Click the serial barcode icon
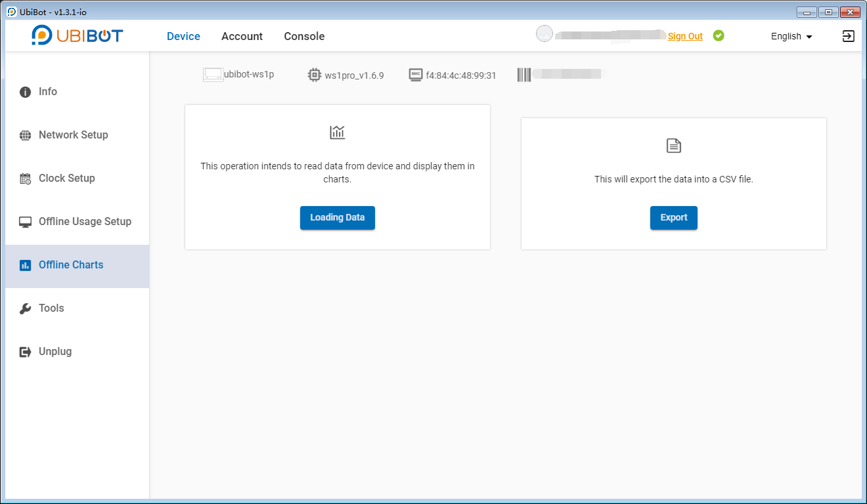Screen dimensions: 867x504 coord(523,75)
